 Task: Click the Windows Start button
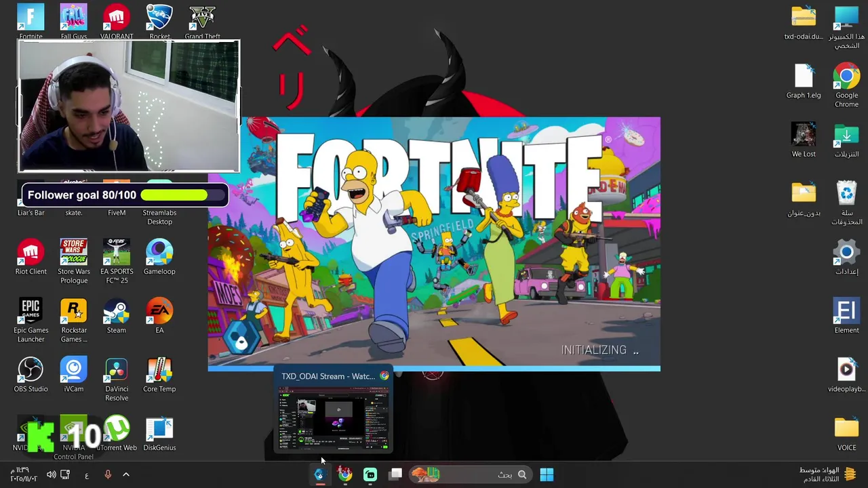click(x=547, y=474)
